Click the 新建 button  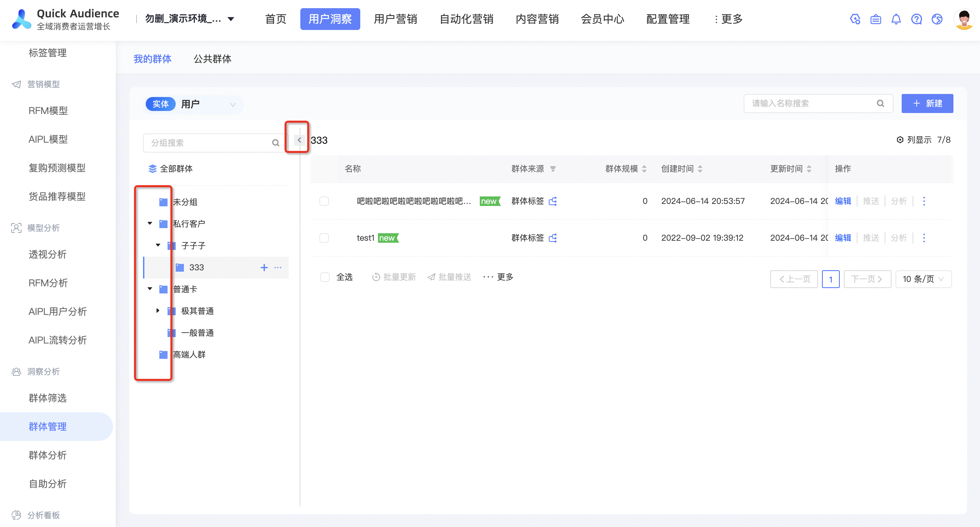click(x=927, y=103)
